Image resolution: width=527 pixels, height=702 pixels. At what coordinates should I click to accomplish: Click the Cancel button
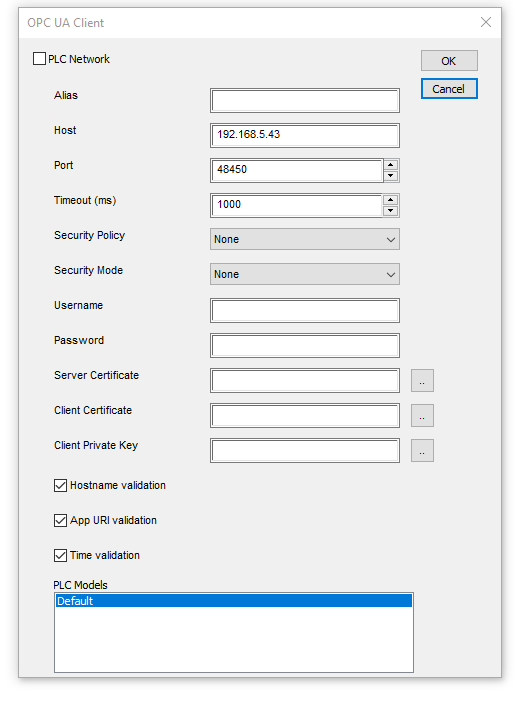pos(449,89)
